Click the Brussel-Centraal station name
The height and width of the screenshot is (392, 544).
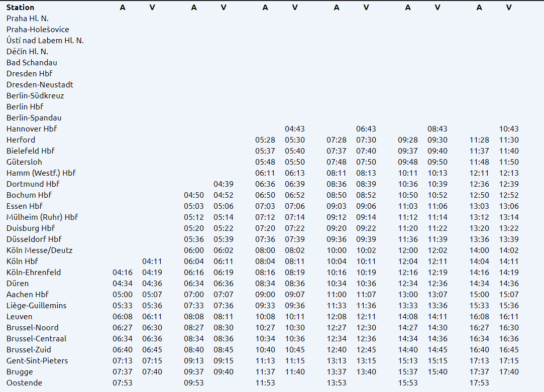(36, 339)
